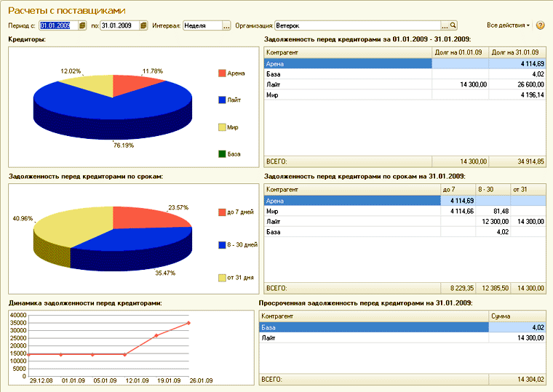The image size is (553, 392).
Task: Click the Organization field ellipsis button
Action: click(444, 25)
